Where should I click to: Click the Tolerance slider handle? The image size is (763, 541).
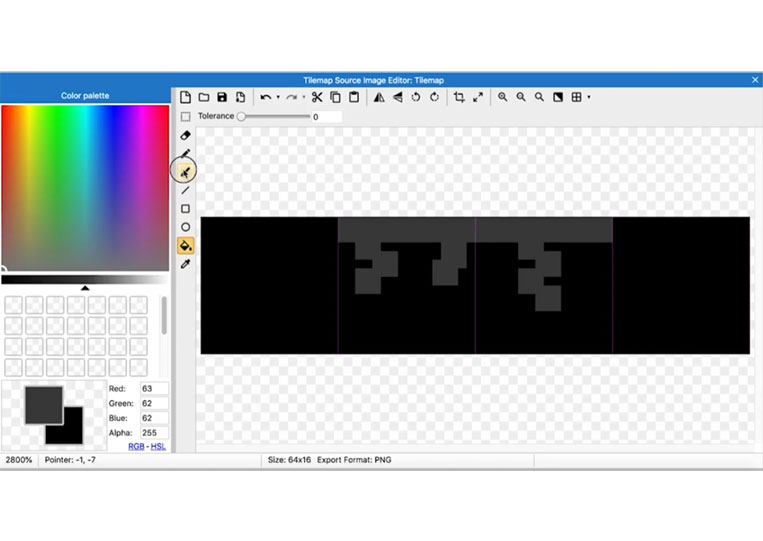click(x=241, y=117)
